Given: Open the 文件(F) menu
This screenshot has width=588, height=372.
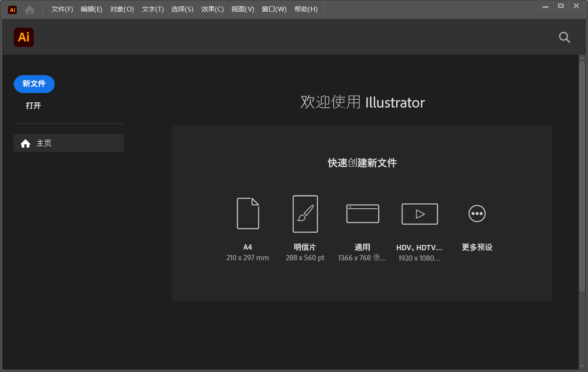Looking at the screenshot, I should click(62, 9).
